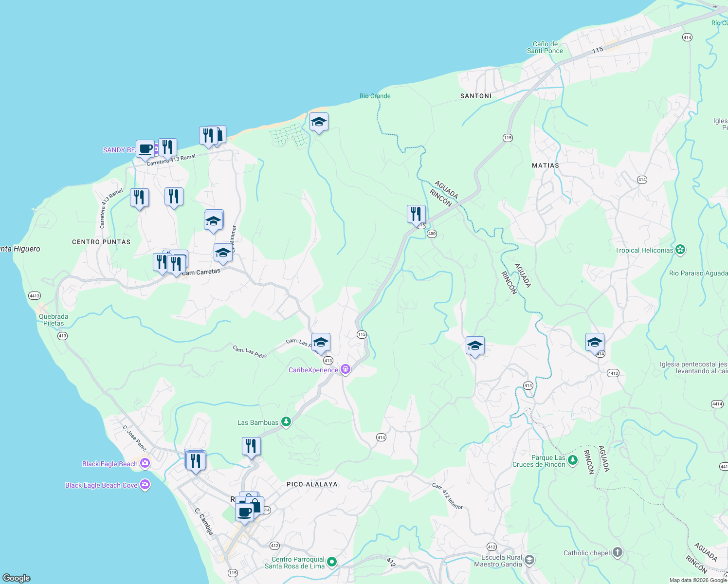This screenshot has height=584, width=728.
Task: Select the CaribeXperience purple marker
Action: [x=346, y=370]
